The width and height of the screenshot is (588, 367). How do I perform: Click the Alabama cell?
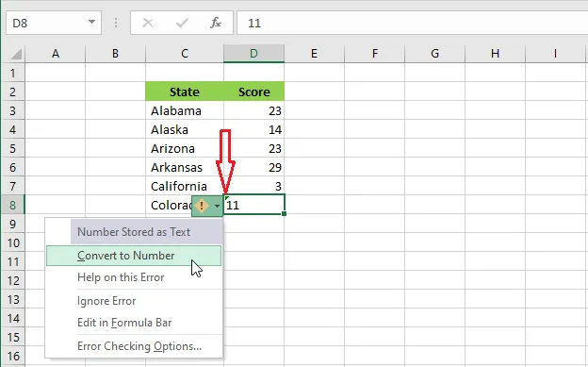(185, 110)
